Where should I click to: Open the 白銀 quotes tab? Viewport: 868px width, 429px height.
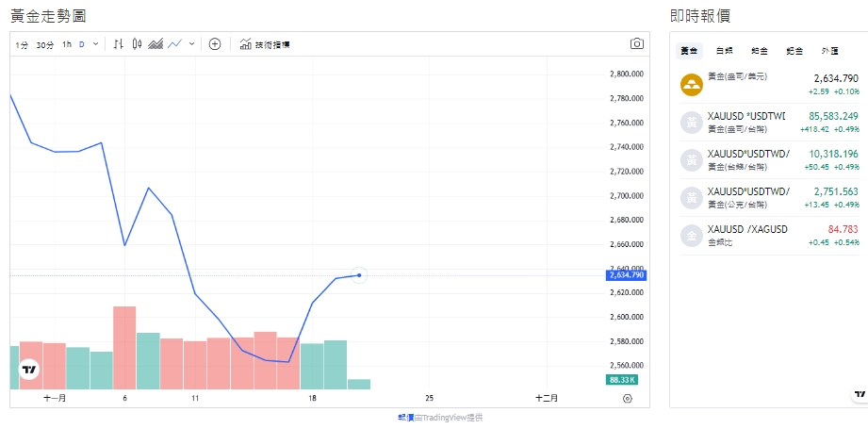point(724,51)
